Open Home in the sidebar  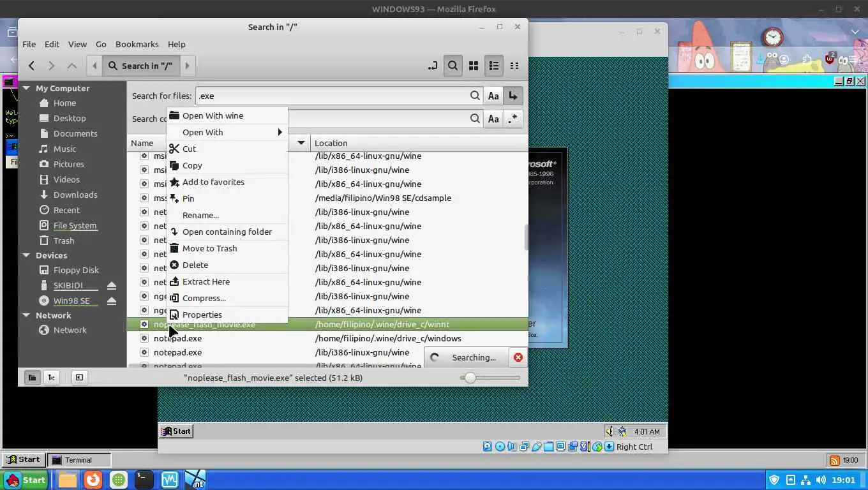(64, 103)
